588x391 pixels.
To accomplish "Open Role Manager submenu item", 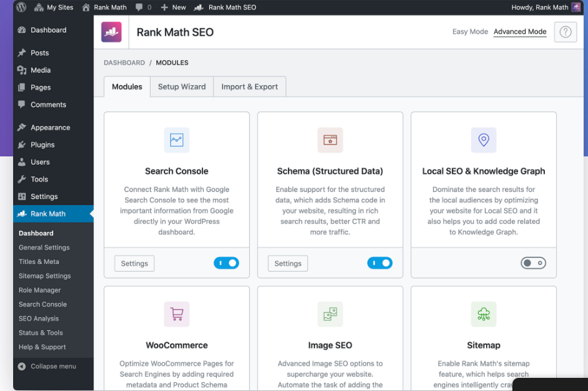I will 40,290.
